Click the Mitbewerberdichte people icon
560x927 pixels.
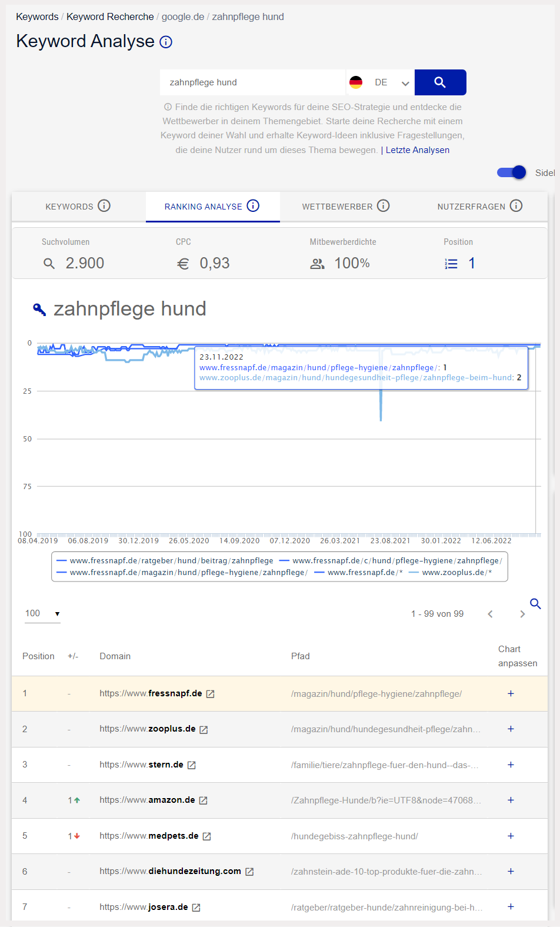pyautogui.click(x=317, y=264)
